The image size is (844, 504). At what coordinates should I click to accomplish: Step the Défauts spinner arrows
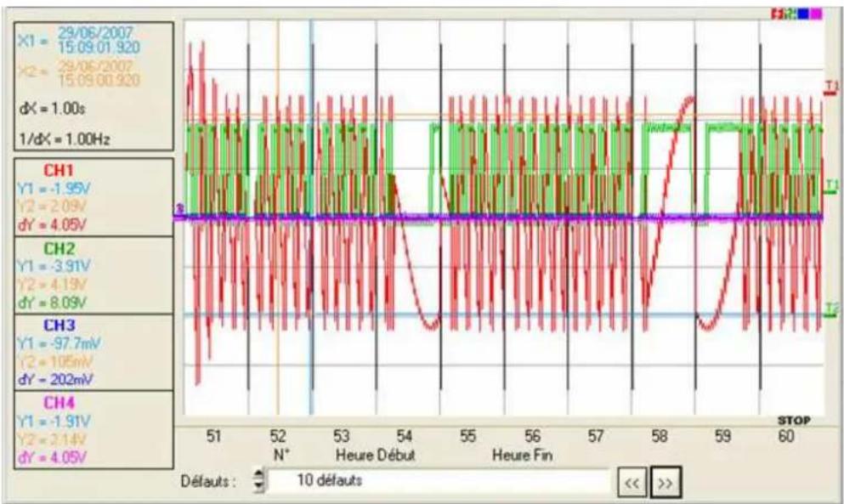(x=259, y=480)
